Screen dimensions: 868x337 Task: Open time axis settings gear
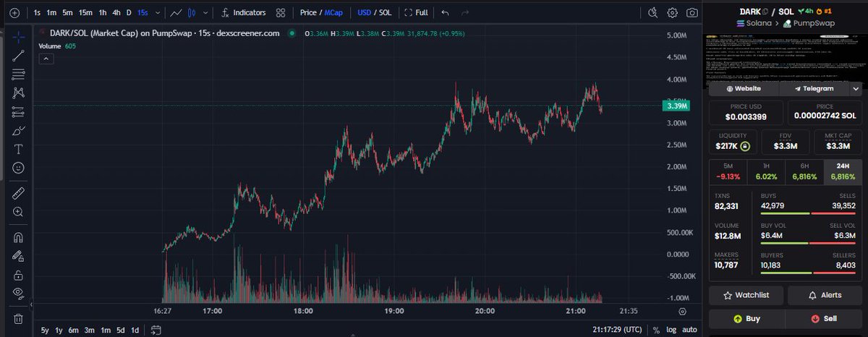click(682, 311)
